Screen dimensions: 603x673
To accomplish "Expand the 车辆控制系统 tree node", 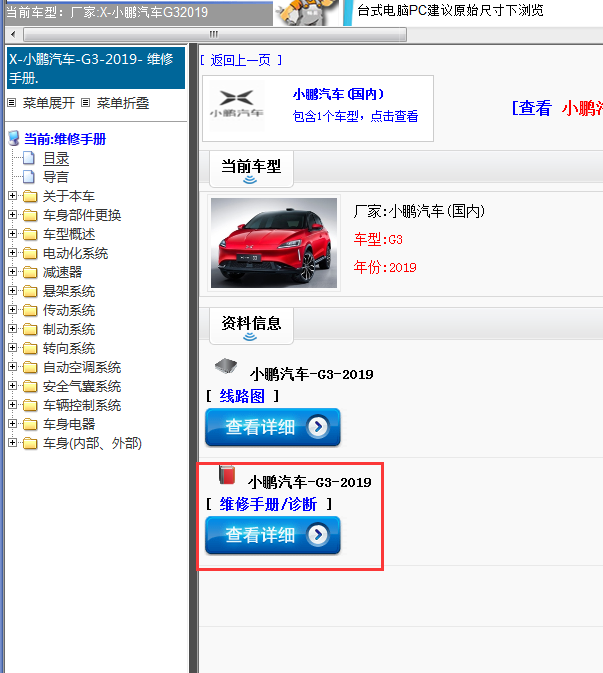I will point(12,405).
